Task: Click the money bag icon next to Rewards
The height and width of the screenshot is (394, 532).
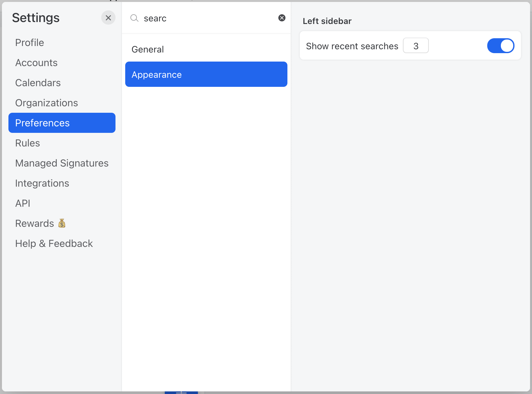Action: [62, 223]
